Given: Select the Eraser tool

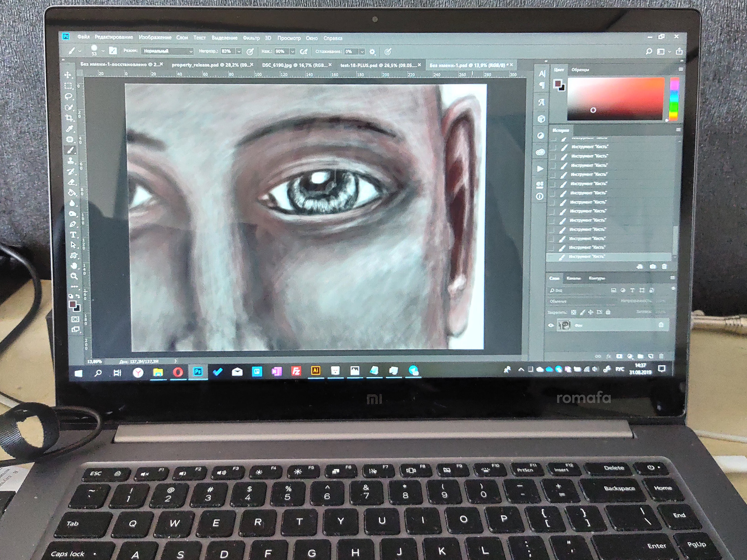Looking at the screenshot, I should (72, 182).
